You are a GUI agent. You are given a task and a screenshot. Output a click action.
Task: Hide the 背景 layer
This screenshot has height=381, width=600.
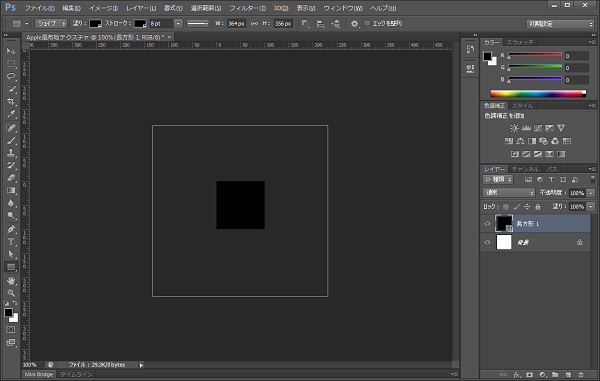(x=487, y=242)
